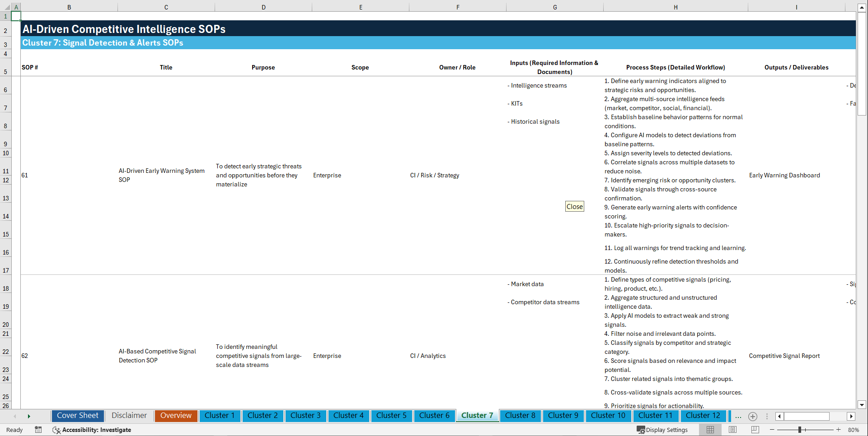The height and width of the screenshot is (436, 868).
Task: Open Page Layout view from the status bar
Action: pyautogui.click(x=732, y=430)
